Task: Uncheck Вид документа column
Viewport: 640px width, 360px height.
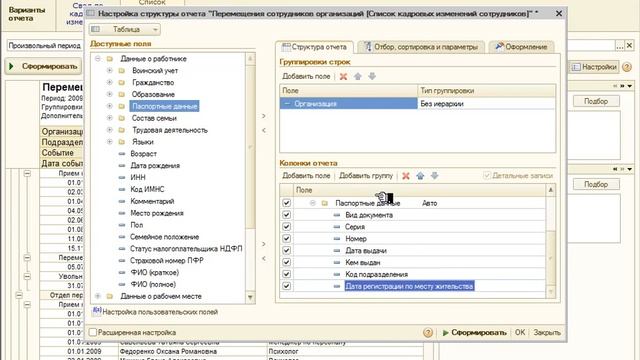Action: (x=287, y=215)
